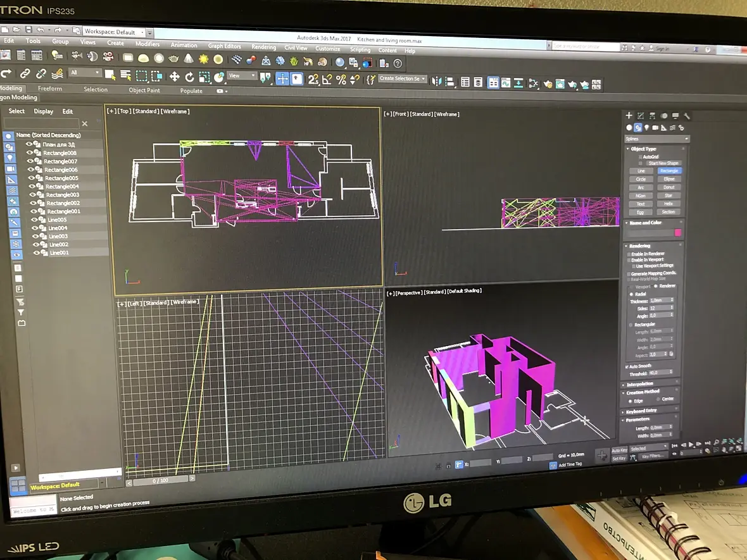Click the Ellipse spline button

click(669, 179)
